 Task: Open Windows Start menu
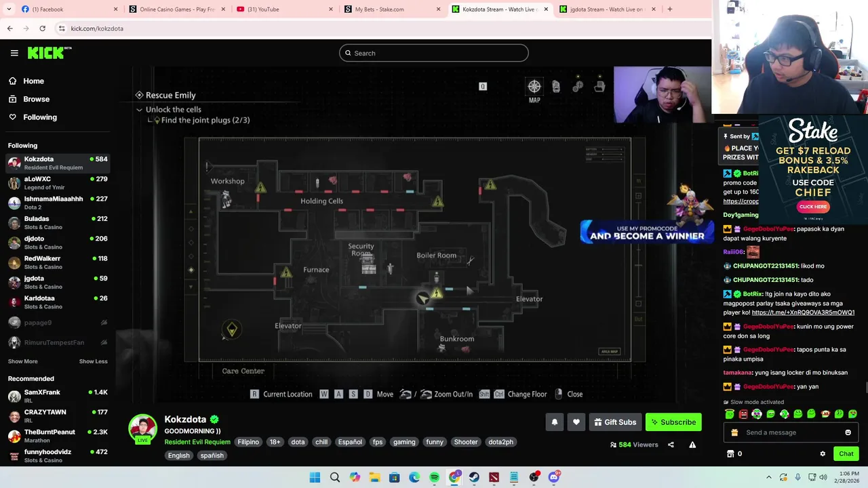315,477
